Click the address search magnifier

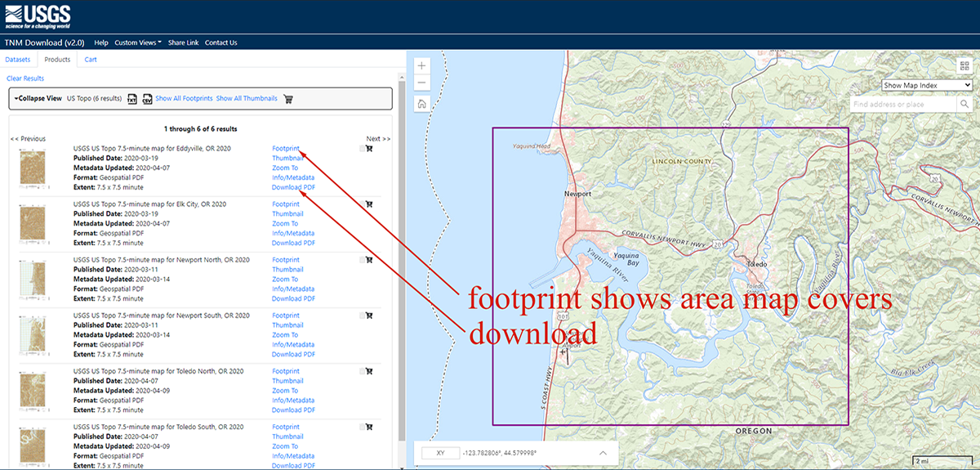(964, 105)
